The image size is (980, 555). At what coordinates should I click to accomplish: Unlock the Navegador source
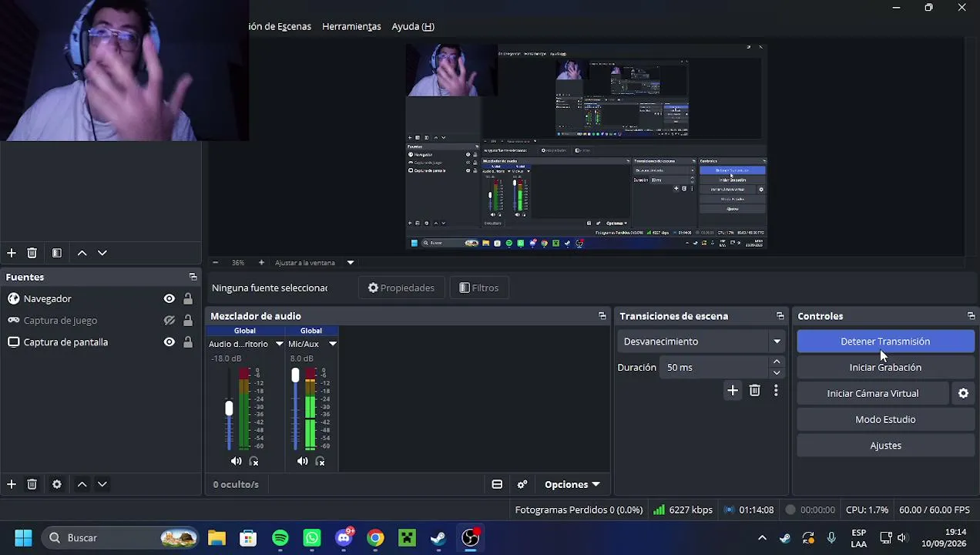pyautogui.click(x=187, y=299)
